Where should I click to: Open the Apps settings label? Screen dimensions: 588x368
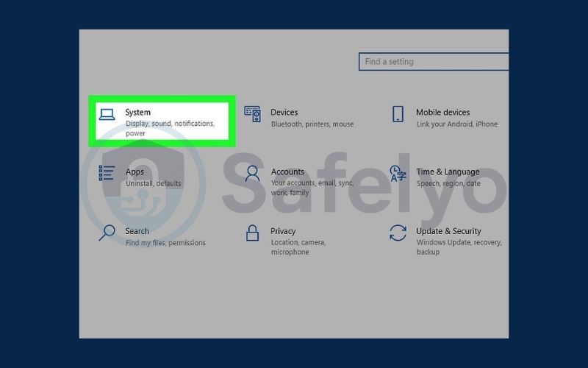point(135,172)
